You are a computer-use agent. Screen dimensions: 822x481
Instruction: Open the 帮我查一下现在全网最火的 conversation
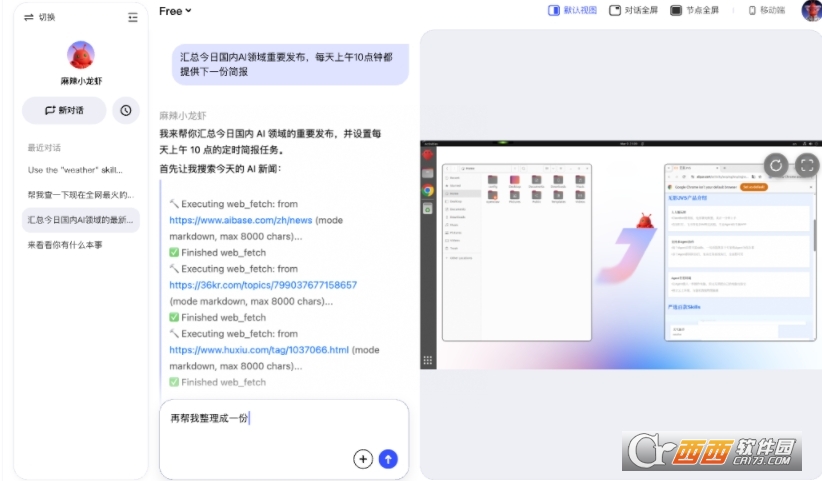[x=81, y=195]
